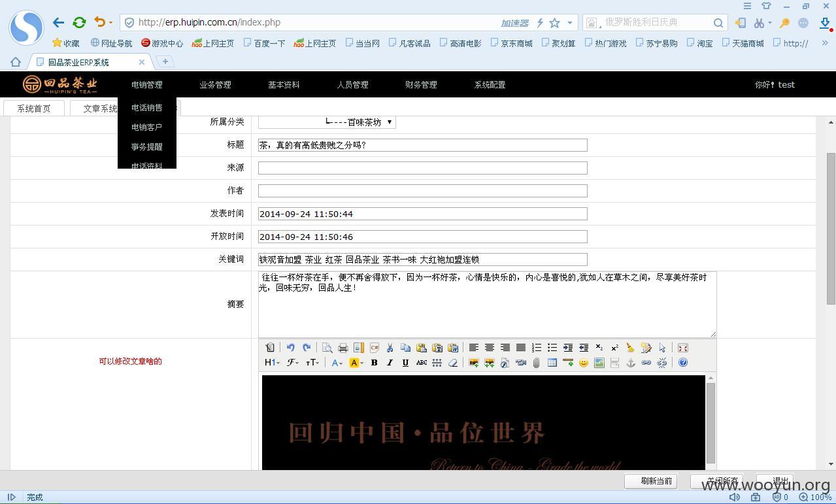Open the 网址导航 bookmark
The width and height of the screenshot is (836, 504).
click(x=111, y=43)
